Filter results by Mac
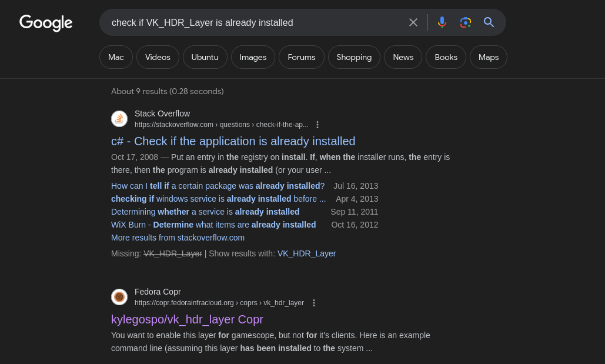 [116, 57]
